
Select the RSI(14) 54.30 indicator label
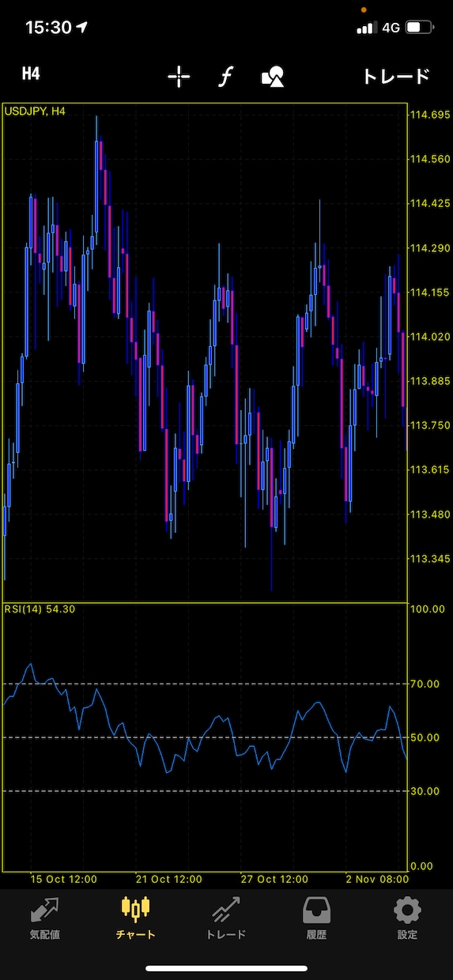[40, 609]
